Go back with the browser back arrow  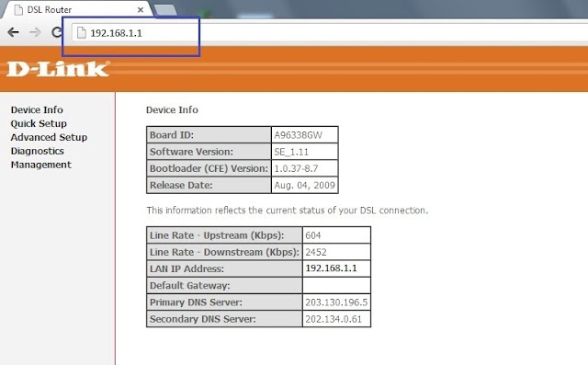click(13, 32)
